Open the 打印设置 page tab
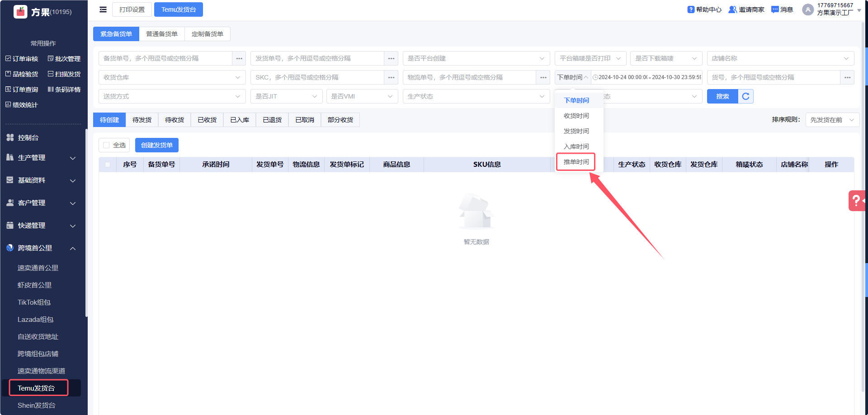 (x=132, y=9)
